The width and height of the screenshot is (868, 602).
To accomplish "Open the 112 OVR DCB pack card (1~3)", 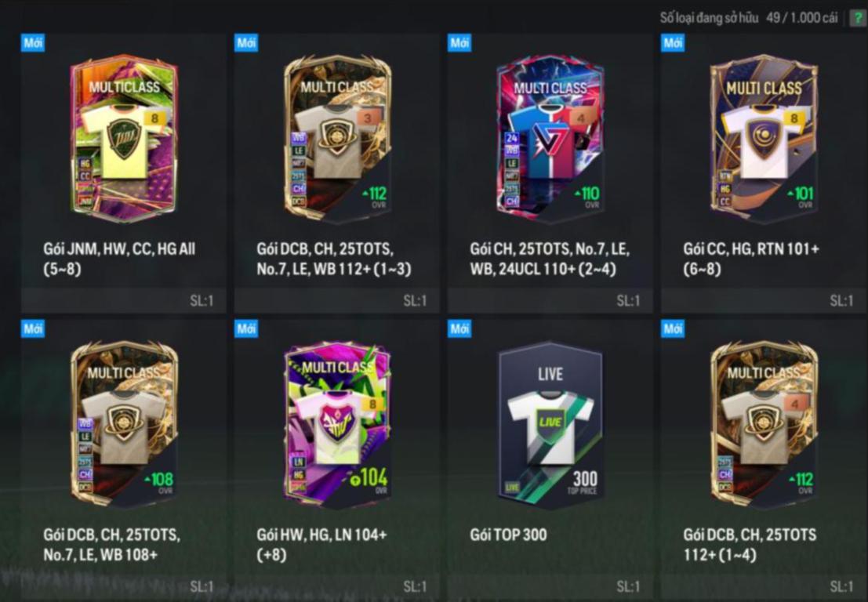I will [x=338, y=138].
